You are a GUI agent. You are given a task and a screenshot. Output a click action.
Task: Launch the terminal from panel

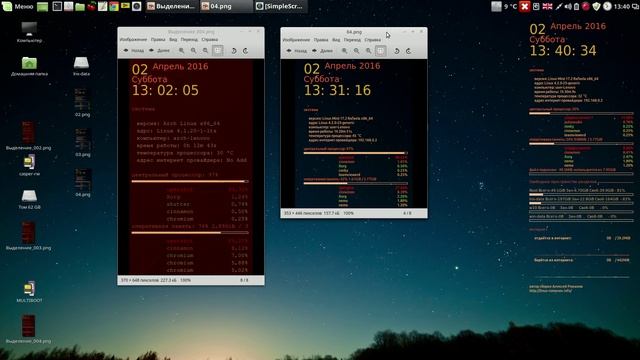(x=57, y=6)
